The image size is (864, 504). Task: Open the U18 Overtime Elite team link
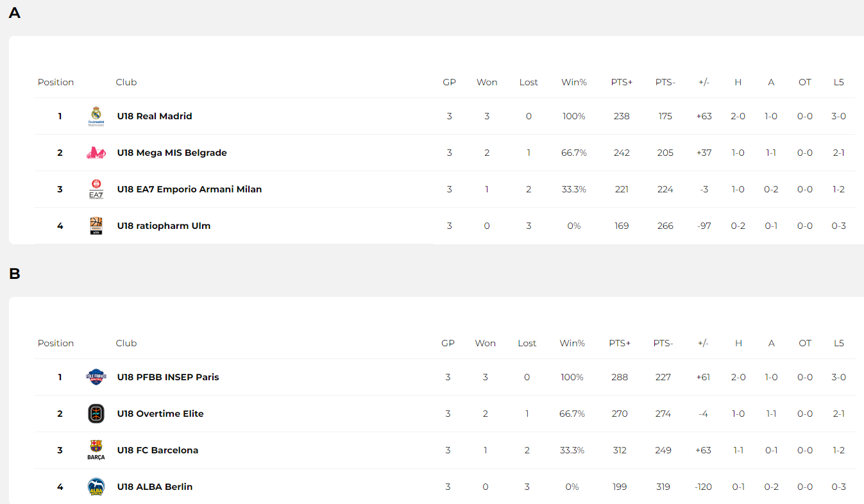click(160, 414)
